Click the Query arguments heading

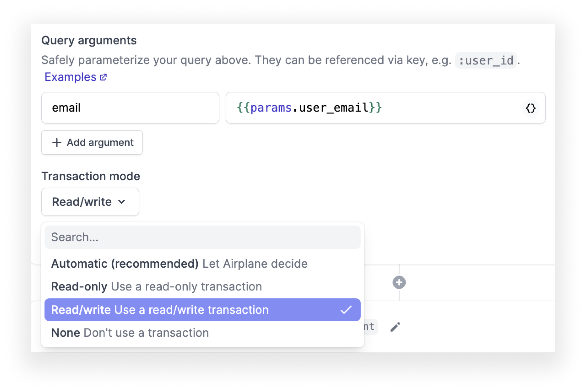(x=89, y=41)
